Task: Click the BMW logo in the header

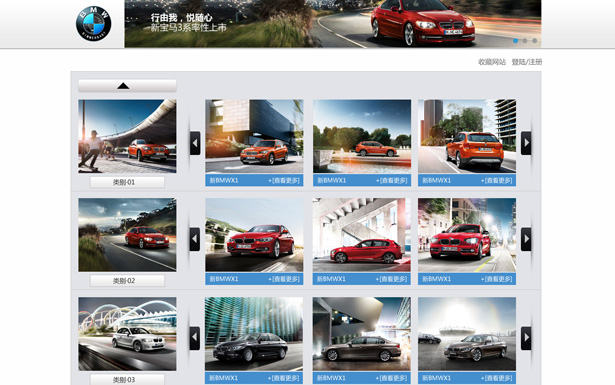Action: pyautogui.click(x=93, y=24)
